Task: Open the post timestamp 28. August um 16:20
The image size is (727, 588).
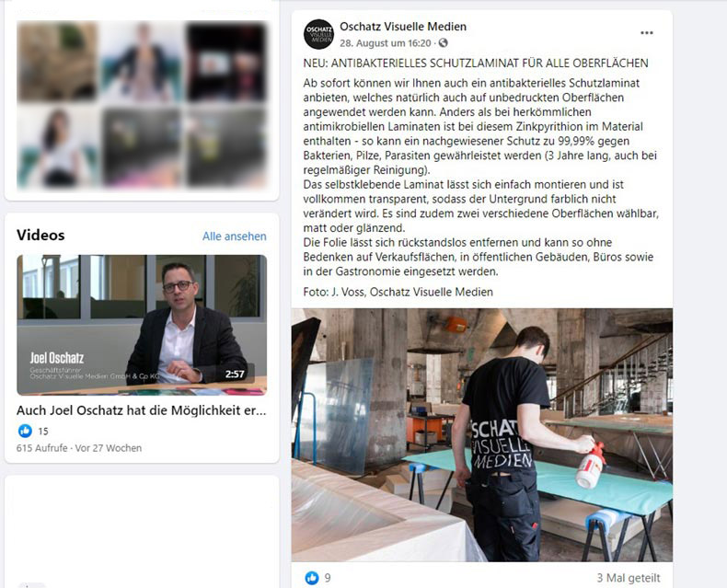Action: click(x=386, y=43)
